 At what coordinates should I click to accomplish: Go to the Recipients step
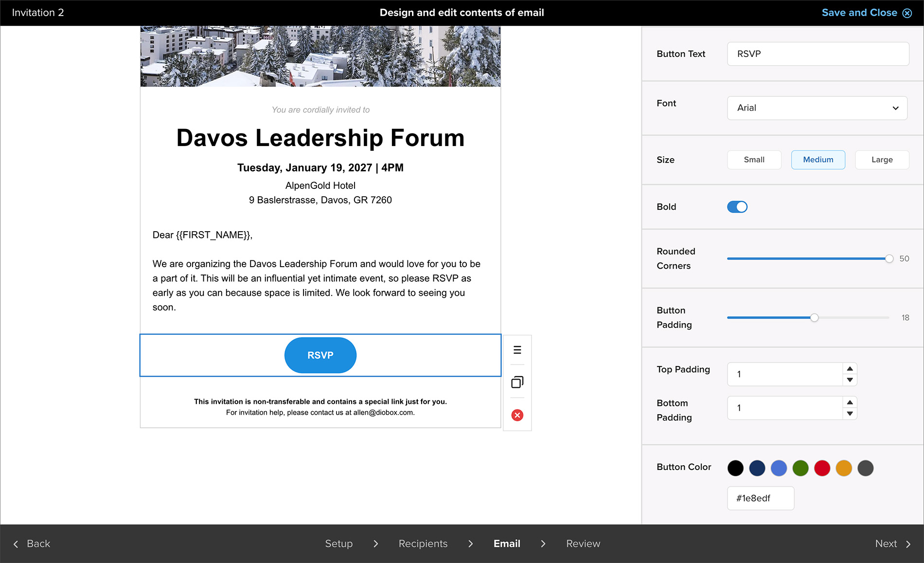click(x=423, y=544)
